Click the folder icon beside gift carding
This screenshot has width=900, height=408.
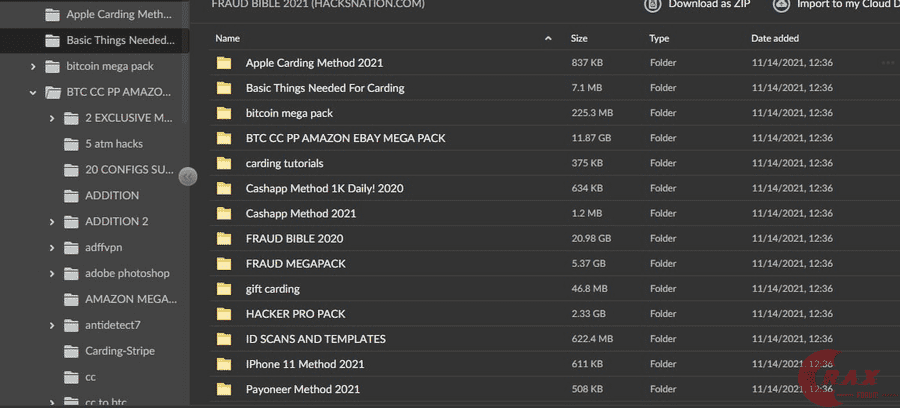pyautogui.click(x=224, y=289)
